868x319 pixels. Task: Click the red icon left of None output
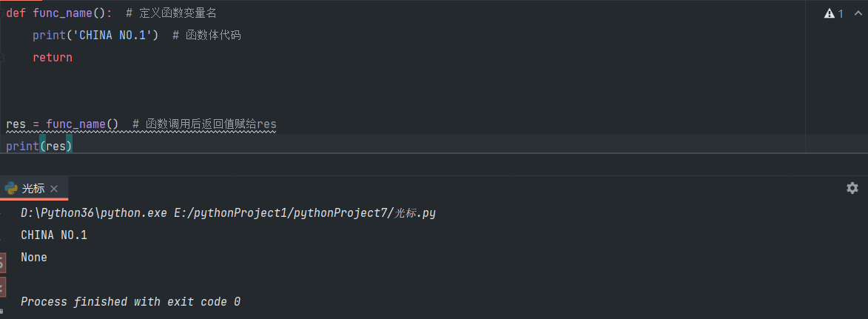coord(2,261)
